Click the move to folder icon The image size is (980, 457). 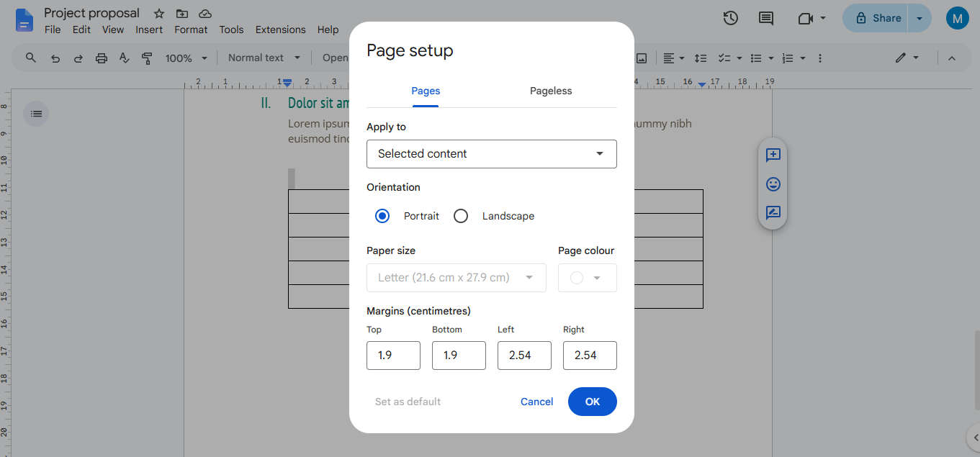pos(182,14)
